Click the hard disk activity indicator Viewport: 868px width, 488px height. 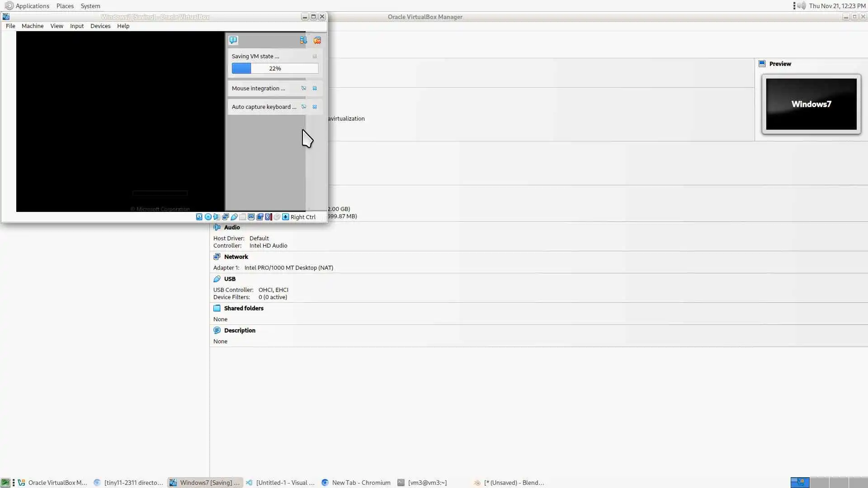tap(199, 217)
